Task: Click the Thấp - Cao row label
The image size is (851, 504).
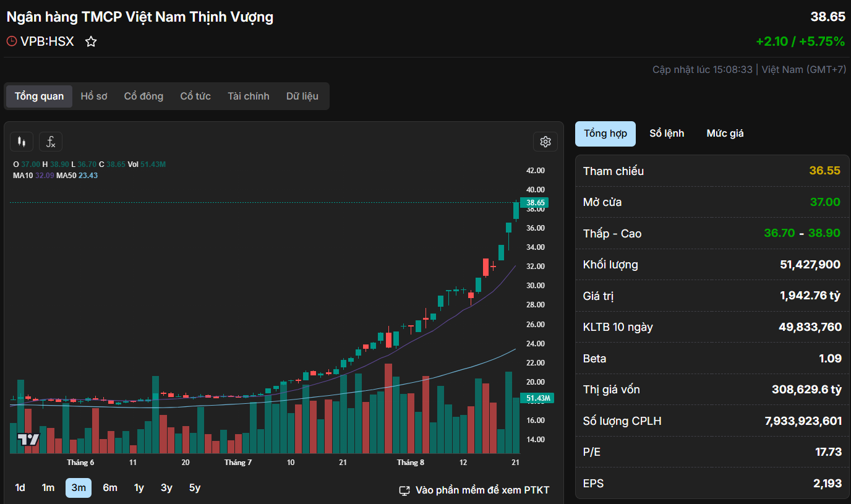Action: point(612,234)
